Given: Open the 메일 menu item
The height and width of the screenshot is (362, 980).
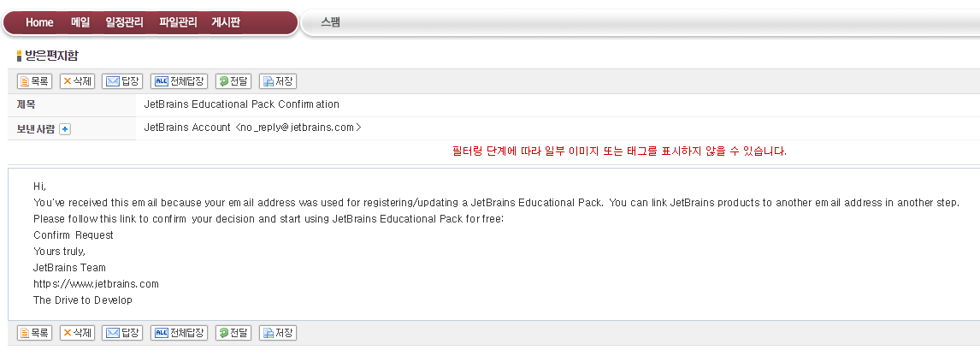Looking at the screenshot, I should point(80,22).
